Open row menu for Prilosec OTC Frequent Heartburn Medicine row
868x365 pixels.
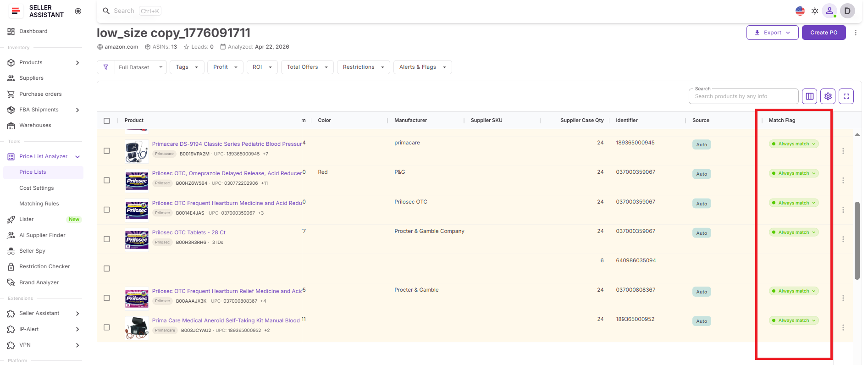tap(843, 210)
